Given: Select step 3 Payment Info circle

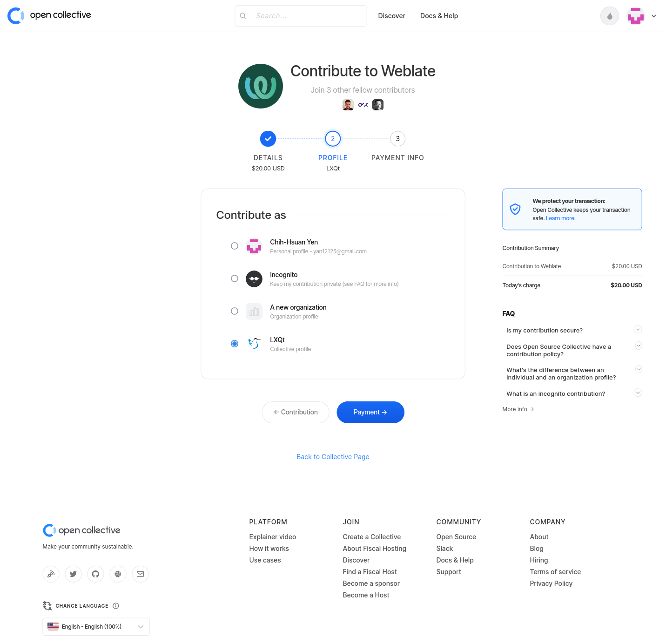Looking at the screenshot, I should click(397, 139).
